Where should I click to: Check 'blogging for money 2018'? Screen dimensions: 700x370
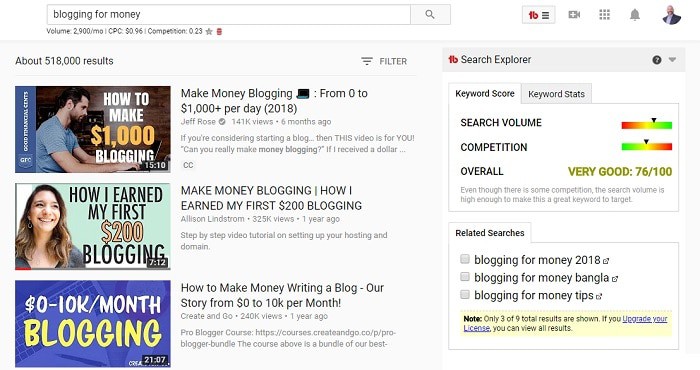point(465,259)
